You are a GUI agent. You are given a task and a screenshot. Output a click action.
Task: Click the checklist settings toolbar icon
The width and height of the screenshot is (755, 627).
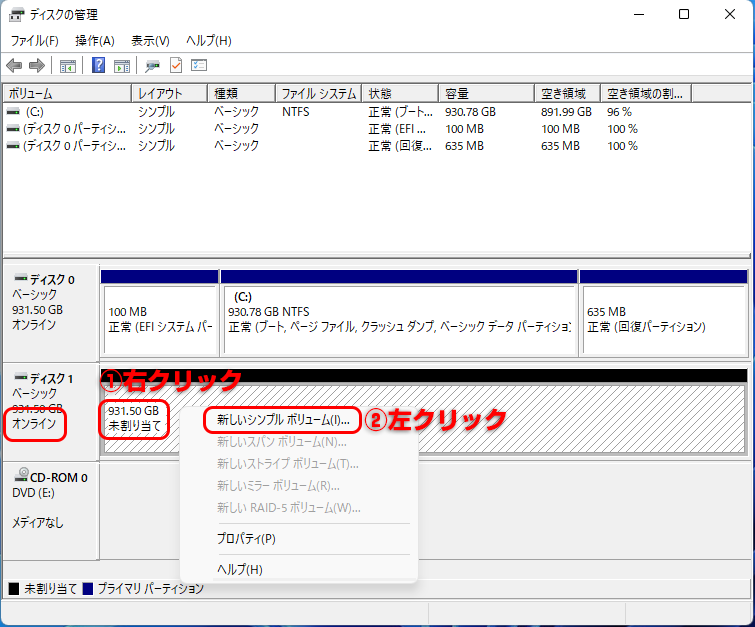tap(199, 65)
